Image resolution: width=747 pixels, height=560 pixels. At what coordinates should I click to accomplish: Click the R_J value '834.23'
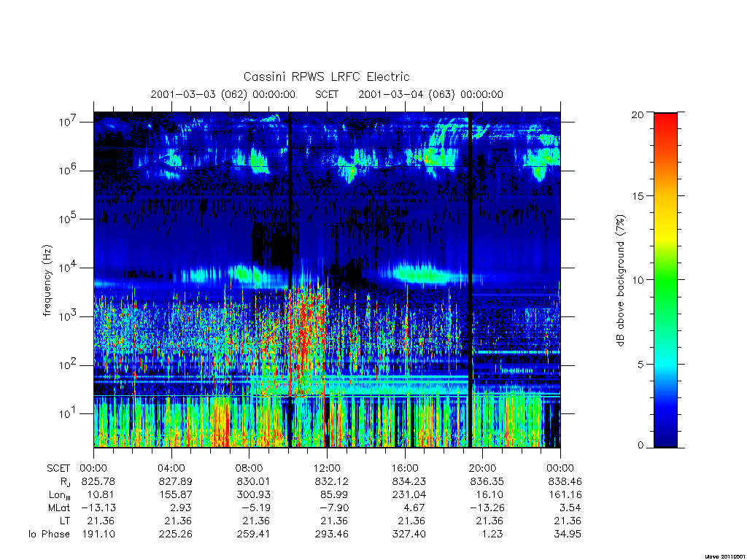pyautogui.click(x=409, y=481)
